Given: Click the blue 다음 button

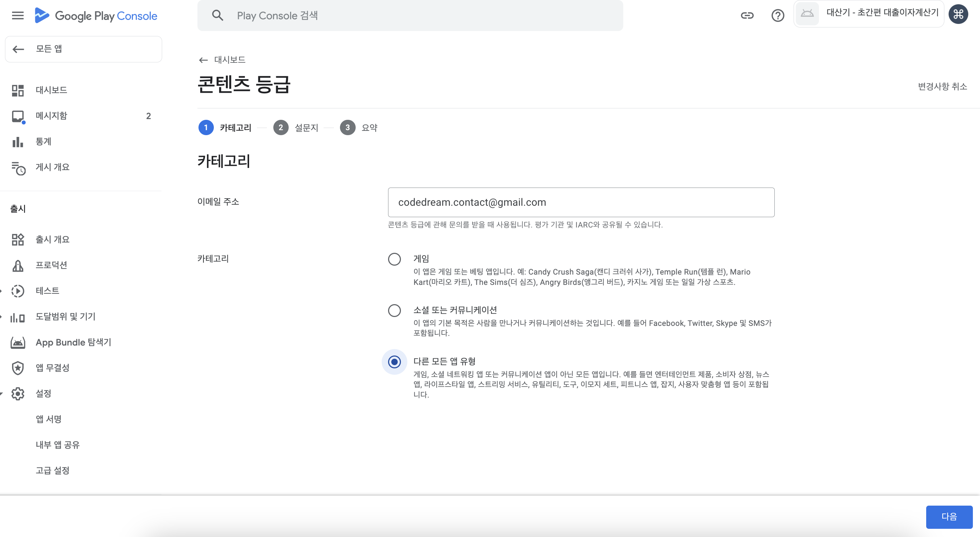Looking at the screenshot, I should click(x=949, y=516).
